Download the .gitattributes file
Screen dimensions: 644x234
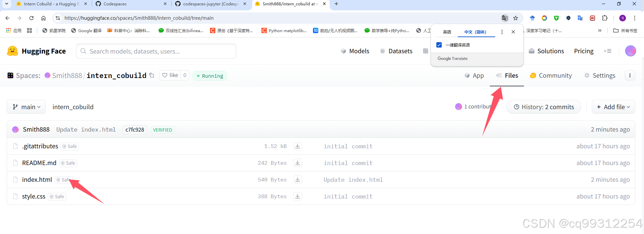click(x=298, y=146)
